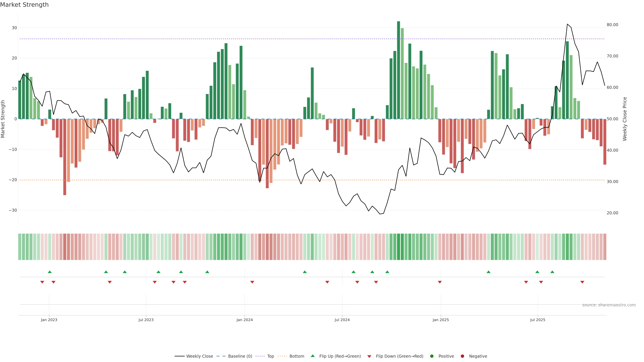Click the last green flip-up triangle marker
Image resolution: width=644 pixels, height=362 pixels.
552,272
